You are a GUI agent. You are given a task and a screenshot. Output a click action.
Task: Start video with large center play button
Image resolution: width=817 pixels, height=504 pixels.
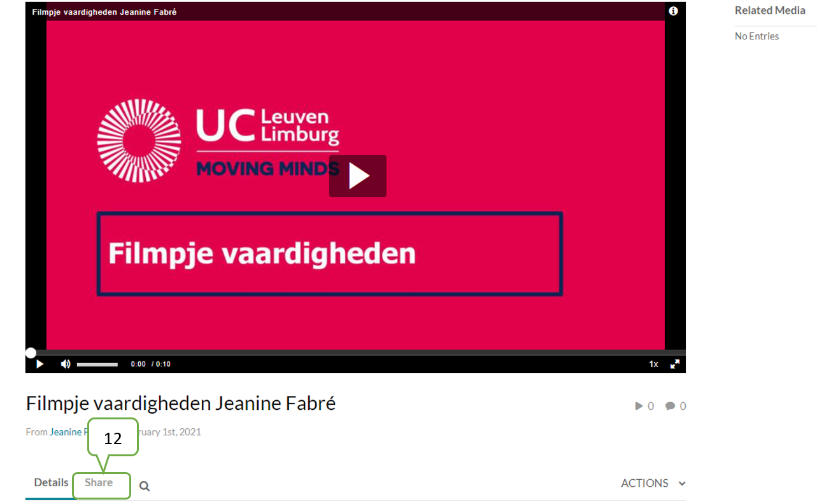358,176
